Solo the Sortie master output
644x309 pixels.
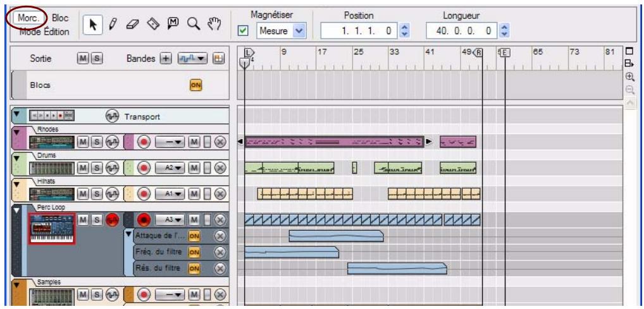pos(96,59)
